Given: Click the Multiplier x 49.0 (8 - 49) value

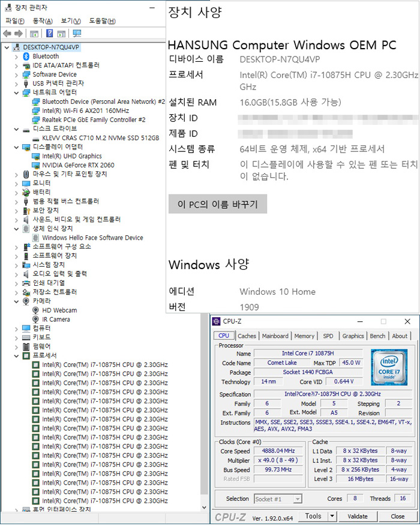Looking at the screenshot, I should pyautogui.click(x=278, y=460).
